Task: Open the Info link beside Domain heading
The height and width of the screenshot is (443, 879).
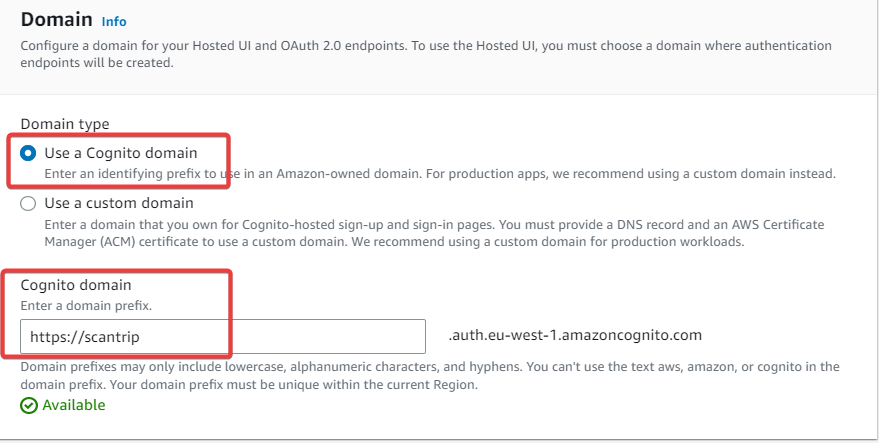Action: click(x=114, y=21)
